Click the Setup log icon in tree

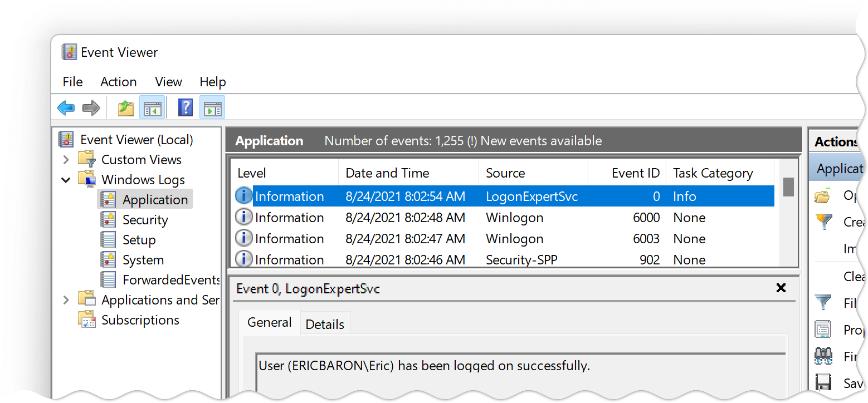point(108,239)
